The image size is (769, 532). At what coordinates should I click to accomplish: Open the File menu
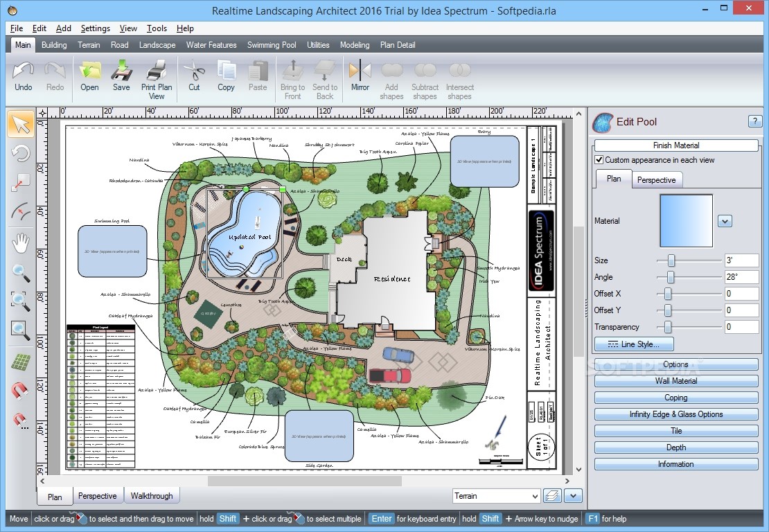pos(16,28)
